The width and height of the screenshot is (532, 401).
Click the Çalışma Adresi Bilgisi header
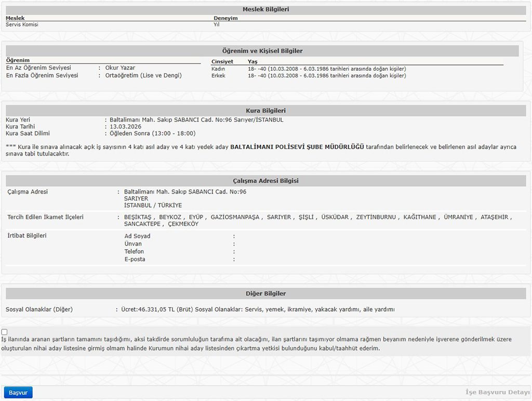click(265, 180)
